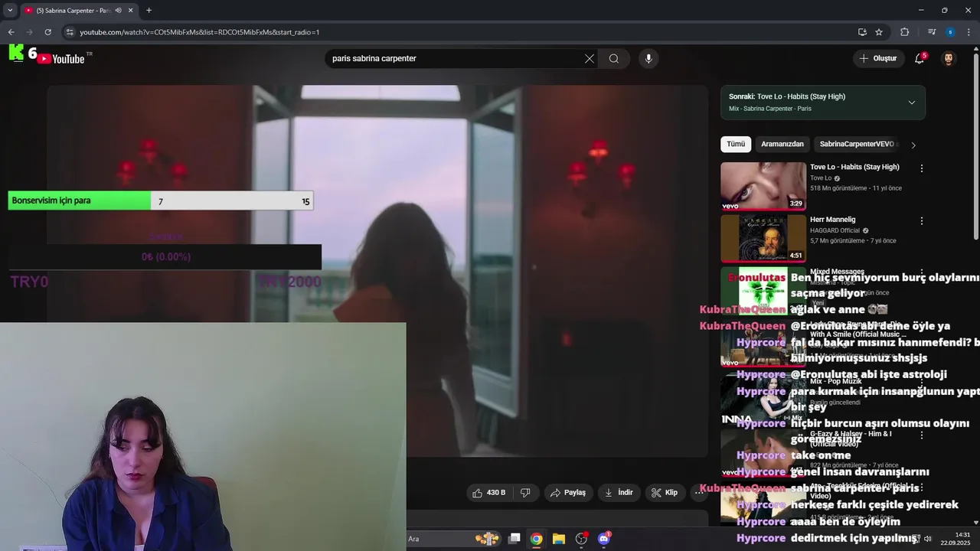Open a new browser tab
Image resolution: width=980 pixels, height=551 pixels.
pos(149,11)
